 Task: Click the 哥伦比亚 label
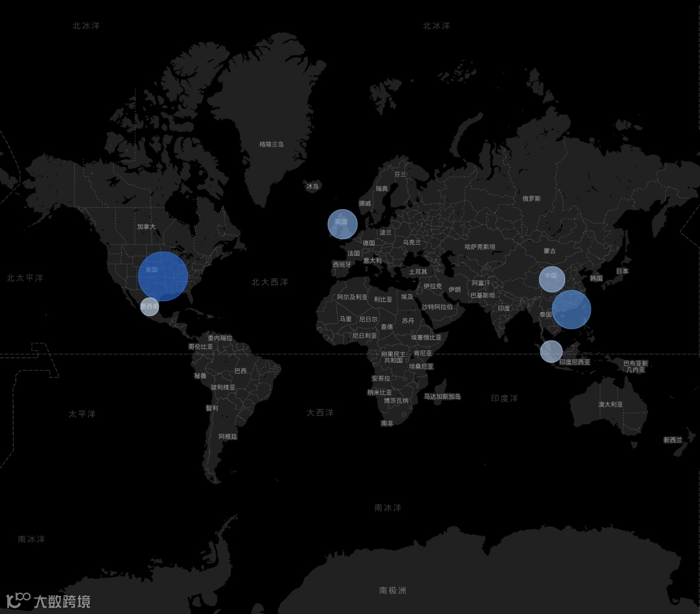point(200,347)
